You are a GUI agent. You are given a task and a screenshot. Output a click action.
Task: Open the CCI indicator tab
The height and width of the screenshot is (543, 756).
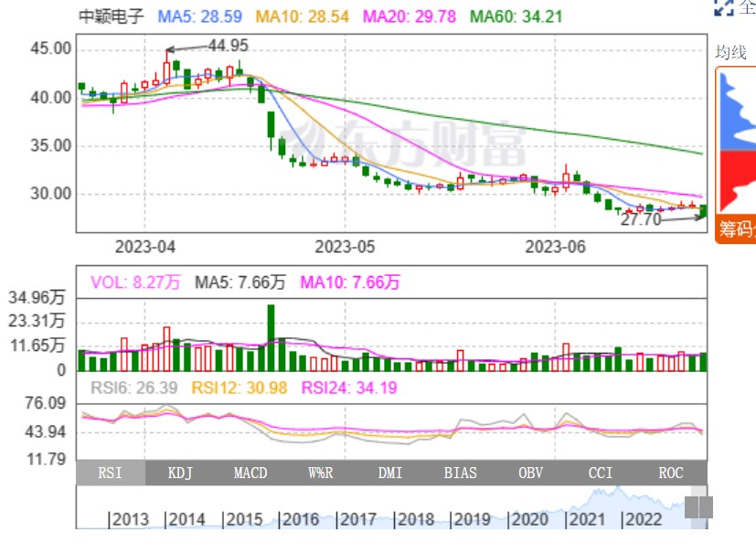[602, 473]
